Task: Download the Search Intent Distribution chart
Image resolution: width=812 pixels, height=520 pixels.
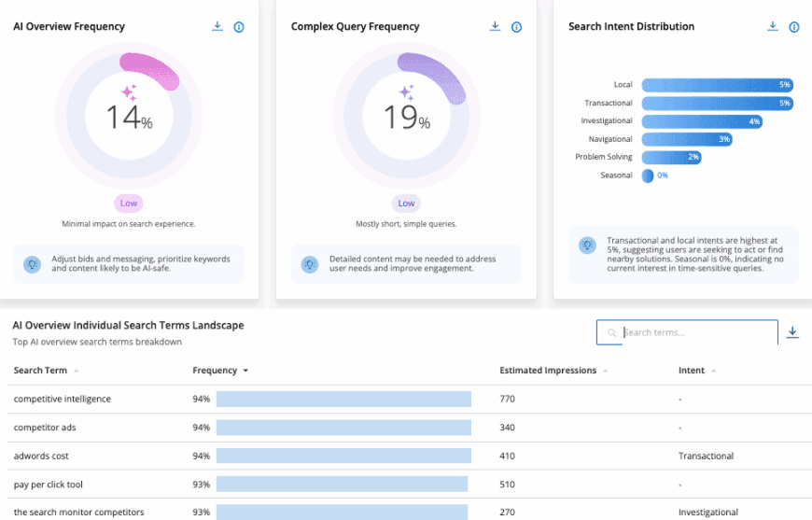Action: pyautogui.click(x=773, y=26)
